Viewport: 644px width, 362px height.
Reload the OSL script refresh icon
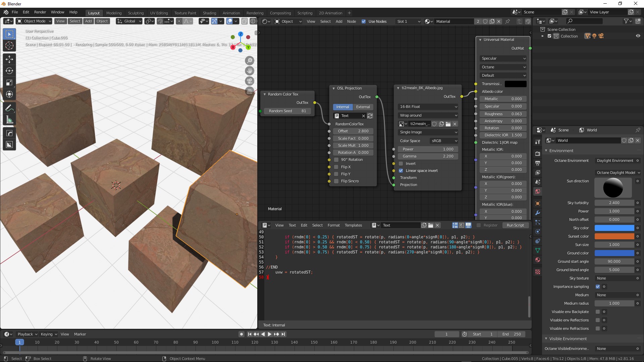370,116
